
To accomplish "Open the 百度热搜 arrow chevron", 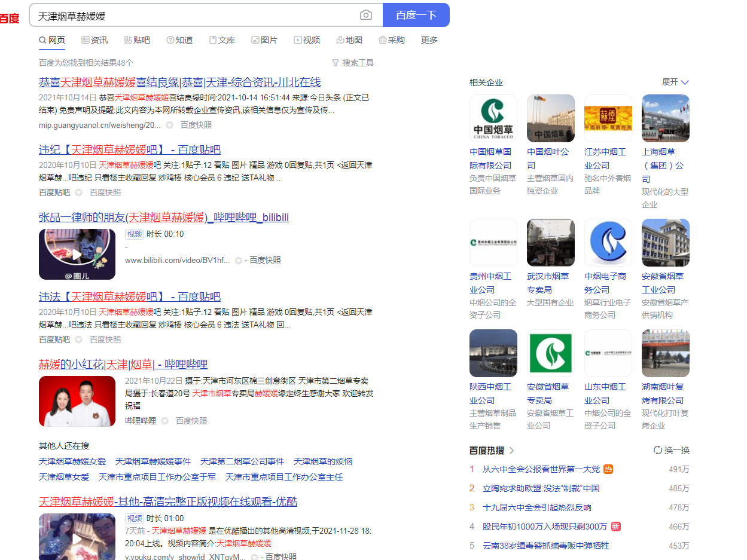I will [512, 450].
